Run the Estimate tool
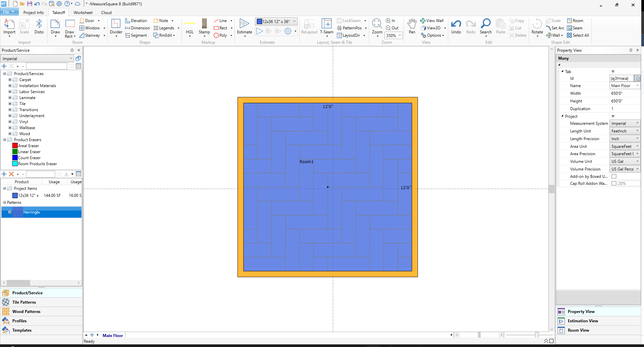This screenshot has height=347, width=644. pyautogui.click(x=245, y=27)
